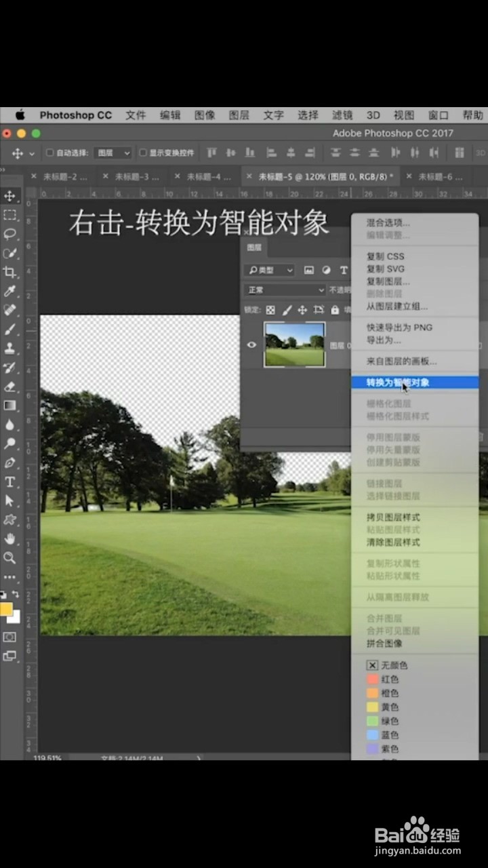Screen dimensions: 488x868
Task: Select the Healing Brush tool
Action: point(9,310)
